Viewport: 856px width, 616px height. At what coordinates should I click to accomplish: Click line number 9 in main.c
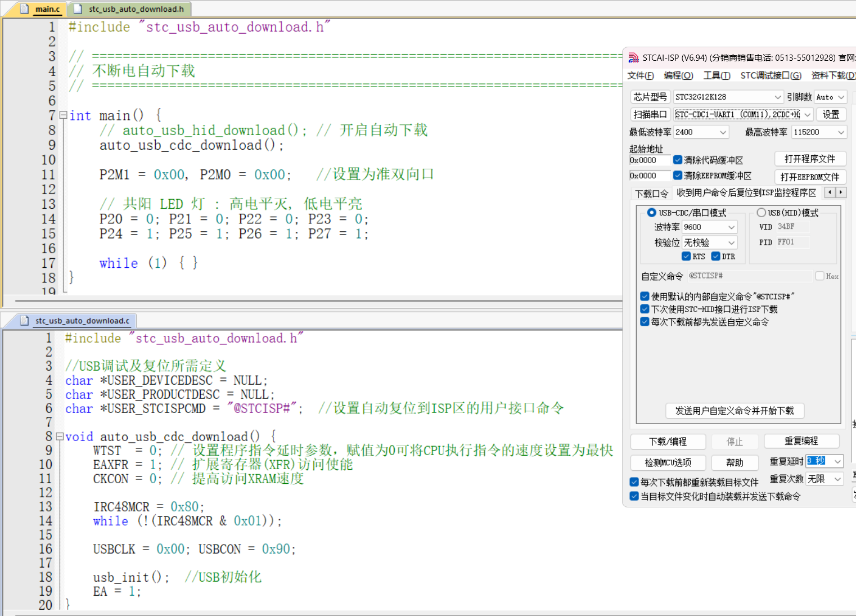click(51, 145)
